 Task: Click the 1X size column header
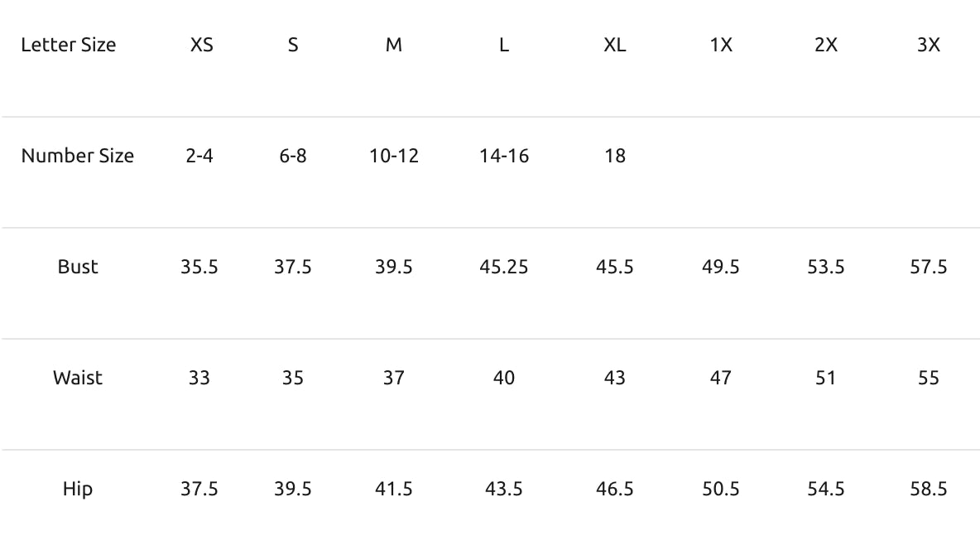pyautogui.click(x=721, y=45)
